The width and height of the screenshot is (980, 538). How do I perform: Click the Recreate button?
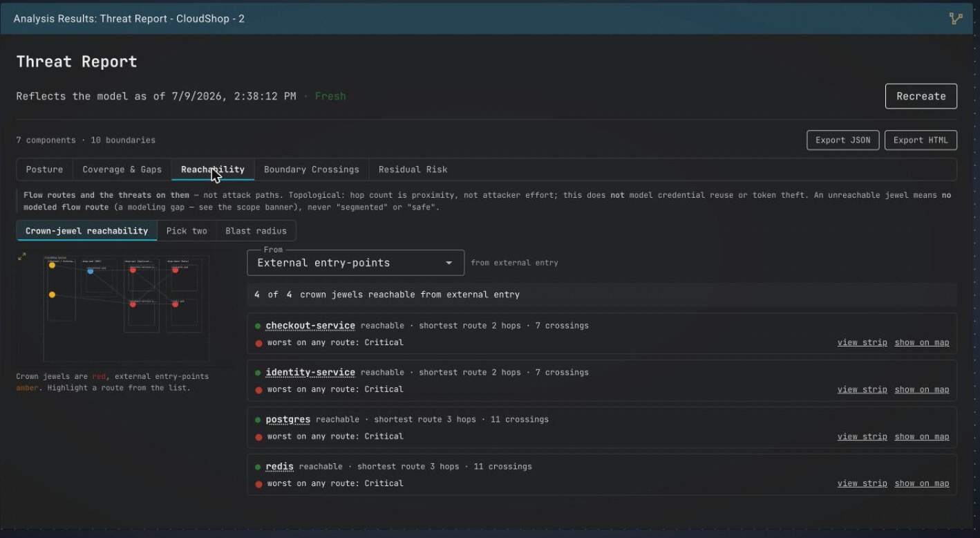[x=921, y=96]
